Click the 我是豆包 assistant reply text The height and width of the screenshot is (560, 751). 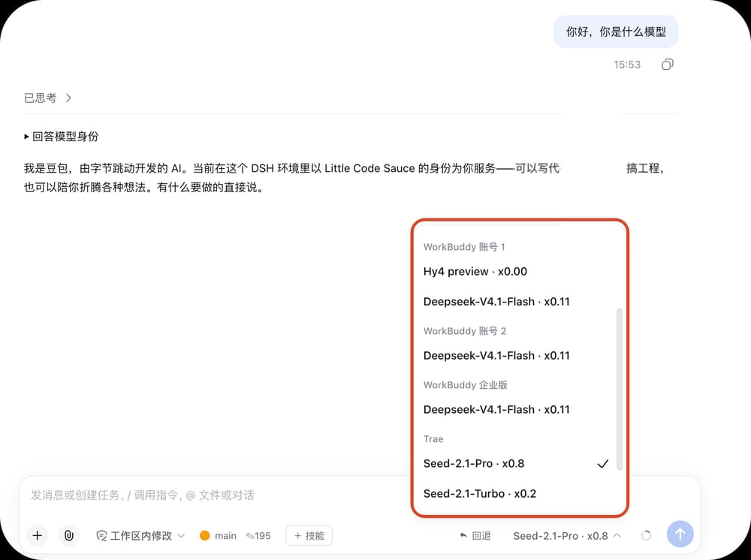click(x=344, y=178)
